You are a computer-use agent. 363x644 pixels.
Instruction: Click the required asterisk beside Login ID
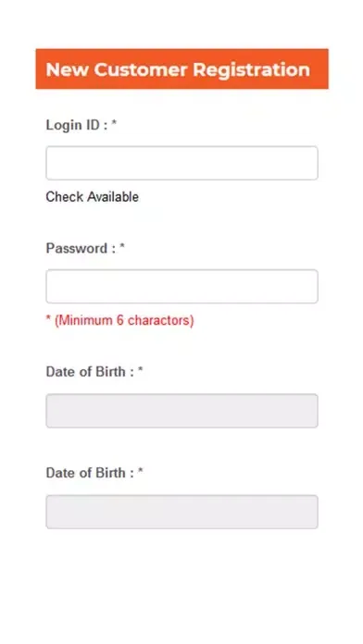[114, 123]
